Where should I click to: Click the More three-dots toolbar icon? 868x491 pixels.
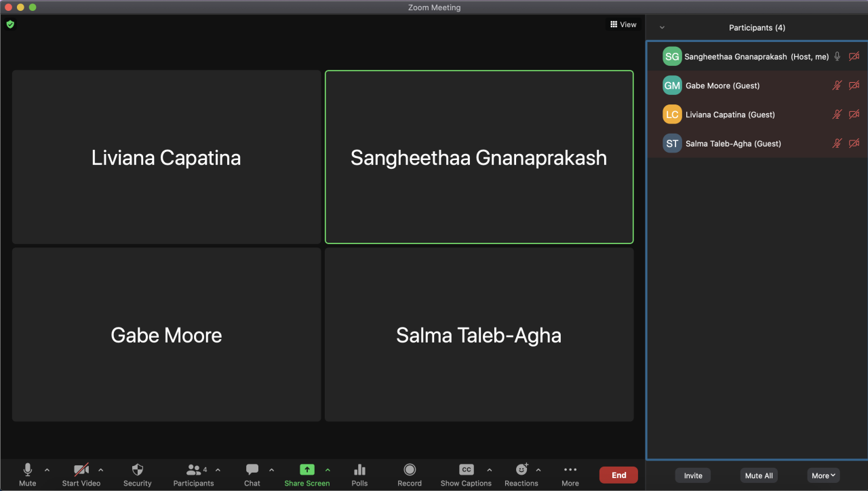(x=570, y=470)
